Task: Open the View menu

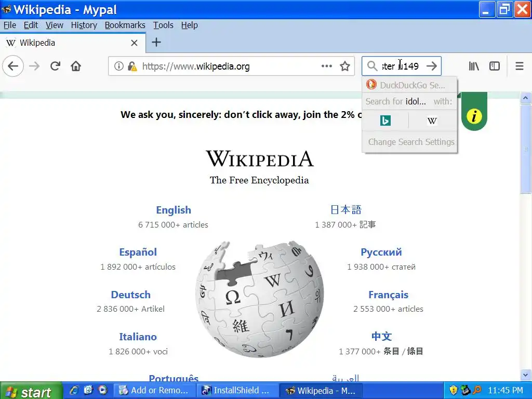Action: (55, 25)
